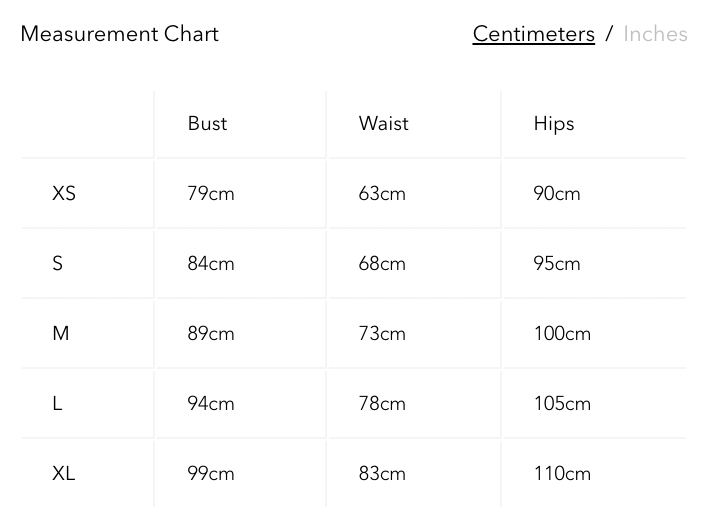
Task: Click the M size row label
Action: 61,333
